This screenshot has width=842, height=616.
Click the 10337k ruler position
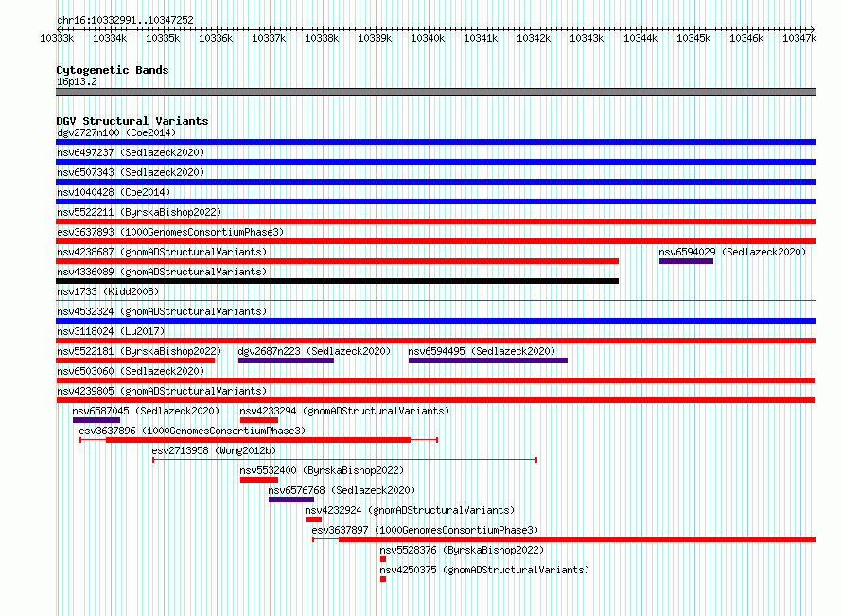click(269, 38)
